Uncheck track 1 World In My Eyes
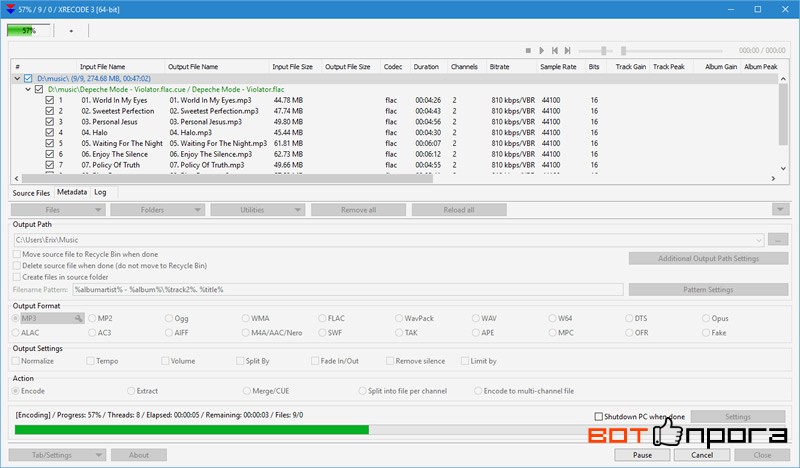The width and height of the screenshot is (800, 468). [x=49, y=100]
